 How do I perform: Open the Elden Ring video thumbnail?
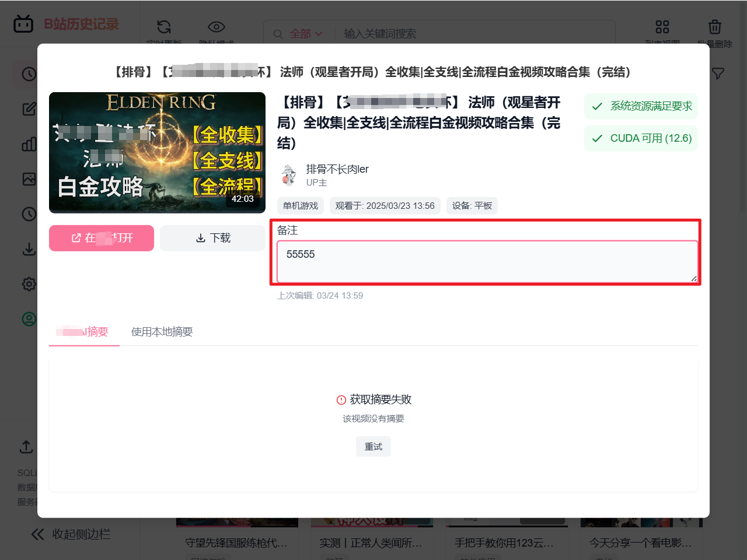(x=157, y=153)
